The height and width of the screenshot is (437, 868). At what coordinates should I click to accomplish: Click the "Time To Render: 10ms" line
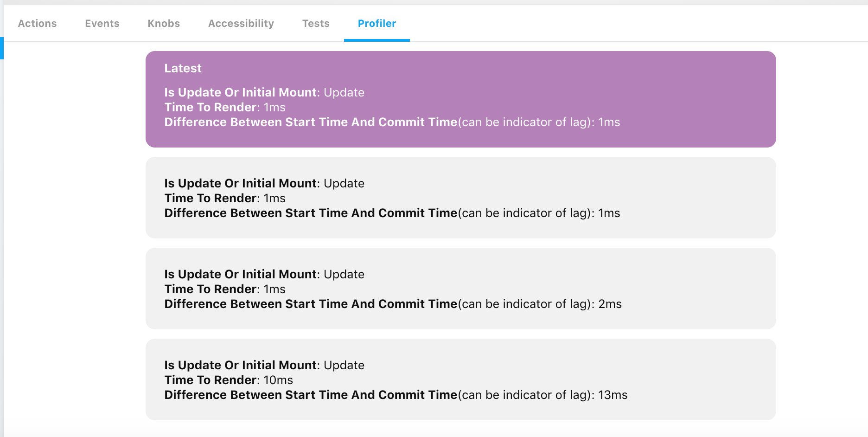click(x=229, y=380)
